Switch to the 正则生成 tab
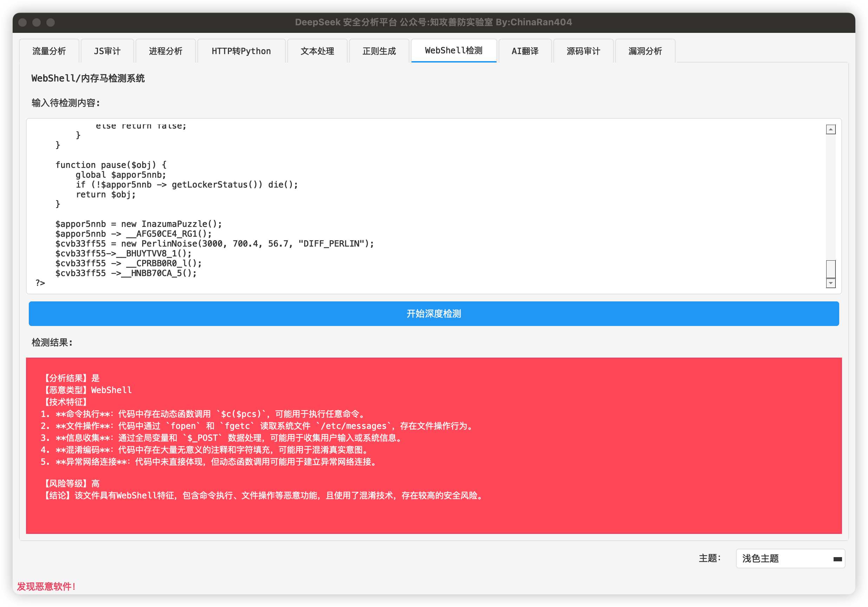Viewport: 868px width, 607px height. (x=379, y=51)
